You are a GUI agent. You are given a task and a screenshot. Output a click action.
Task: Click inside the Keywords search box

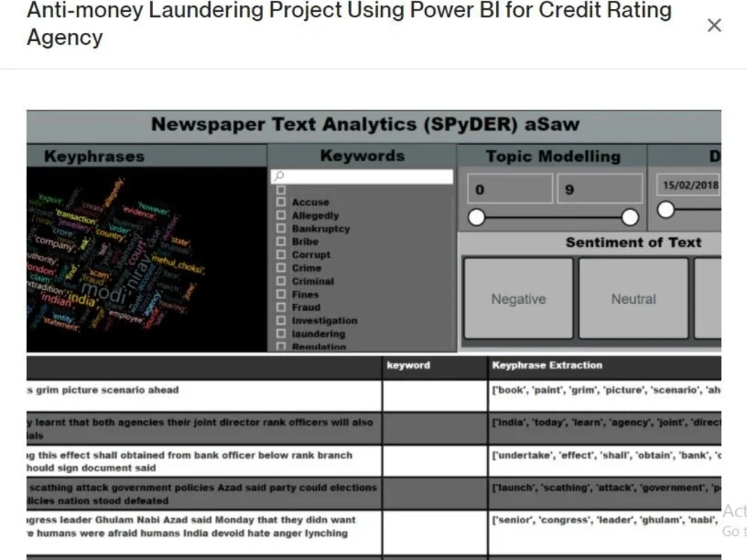pos(362,177)
